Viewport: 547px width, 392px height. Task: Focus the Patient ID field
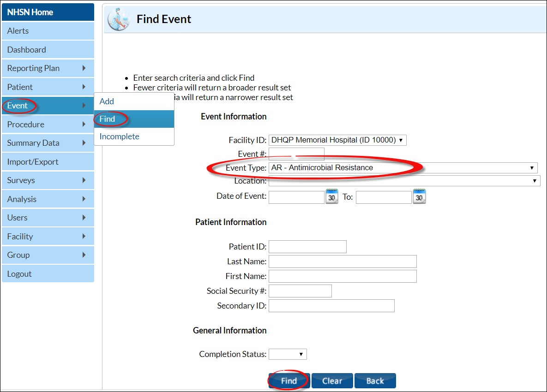[308, 247]
